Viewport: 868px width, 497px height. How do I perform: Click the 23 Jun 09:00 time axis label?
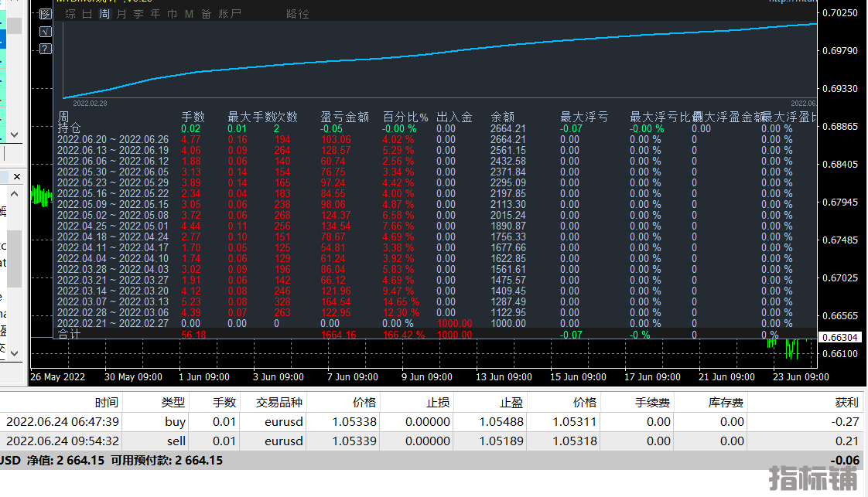(x=801, y=377)
